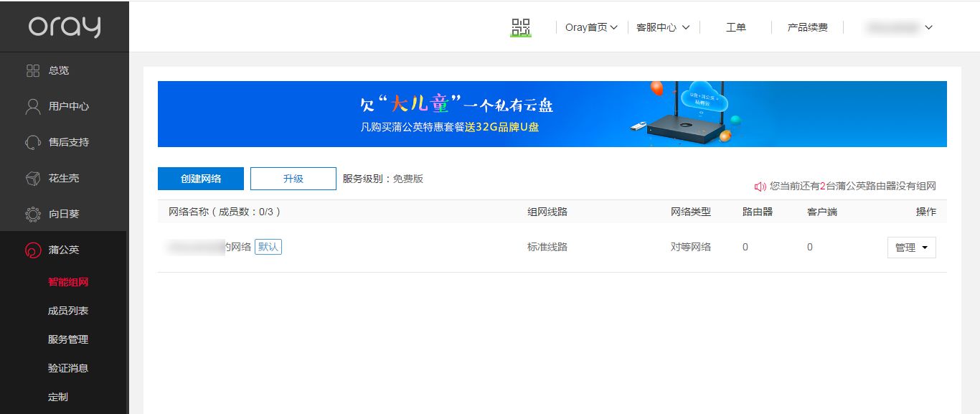Click the 售后支持 headset icon

click(x=33, y=142)
